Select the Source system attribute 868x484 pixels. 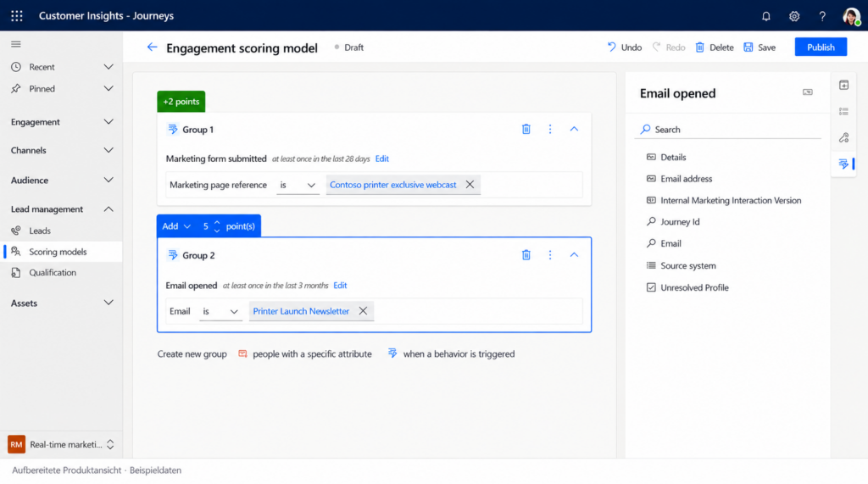pos(681,266)
